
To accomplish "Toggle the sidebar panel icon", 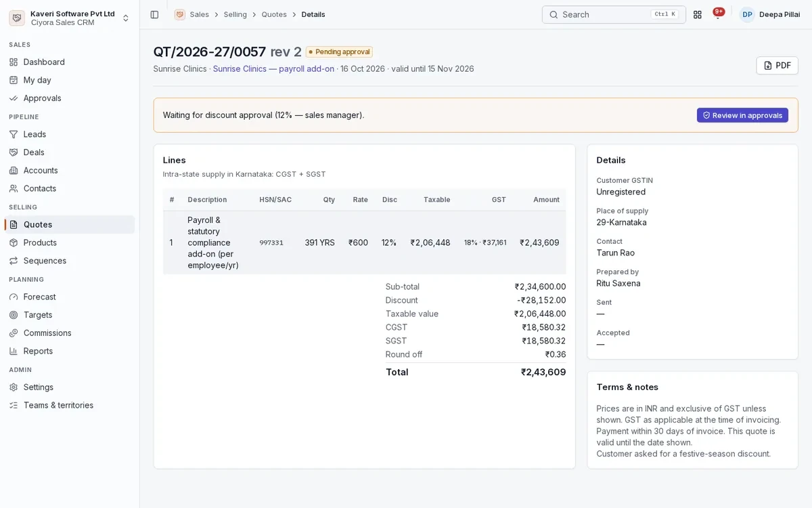I will click(154, 14).
